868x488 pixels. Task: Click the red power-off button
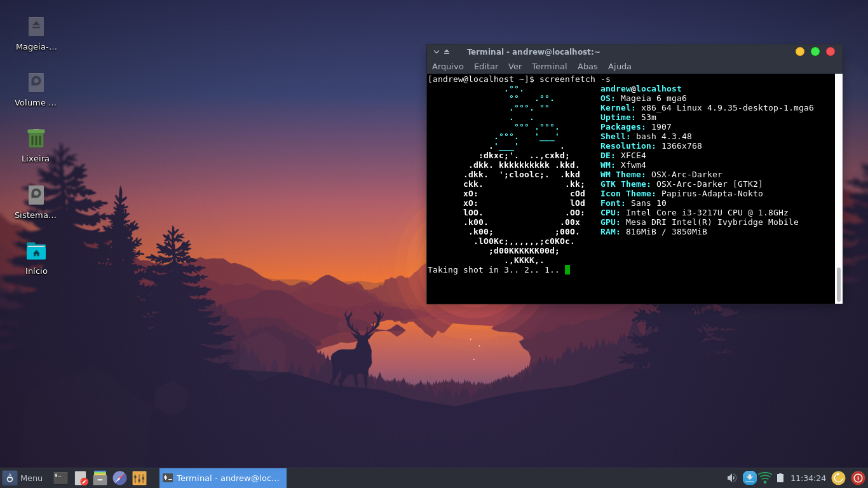858,478
